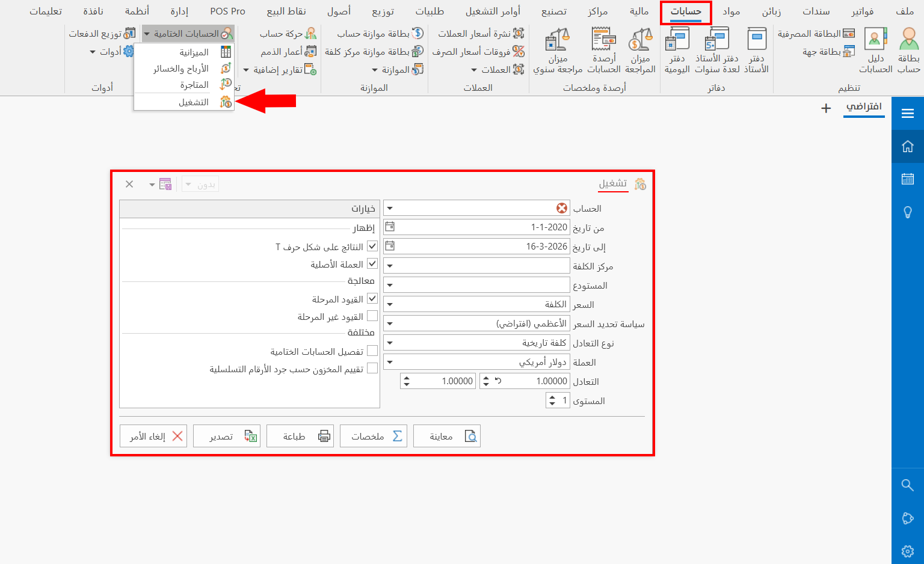Open ملف ribbon tab
This screenshot has height=564, width=924.
pyautogui.click(x=904, y=11)
